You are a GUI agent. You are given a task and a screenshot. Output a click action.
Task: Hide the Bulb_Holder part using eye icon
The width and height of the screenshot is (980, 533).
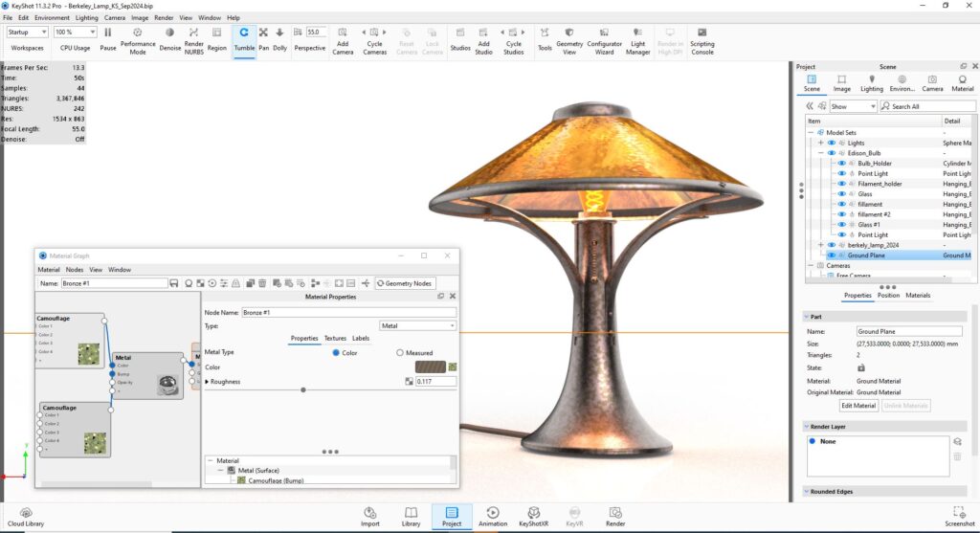[x=841, y=164]
